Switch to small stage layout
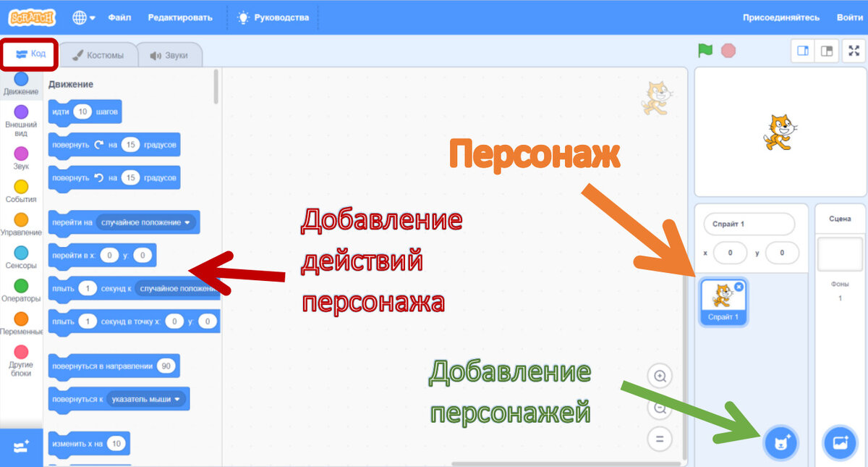This screenshot has height=467, width=868. (803, 51)
